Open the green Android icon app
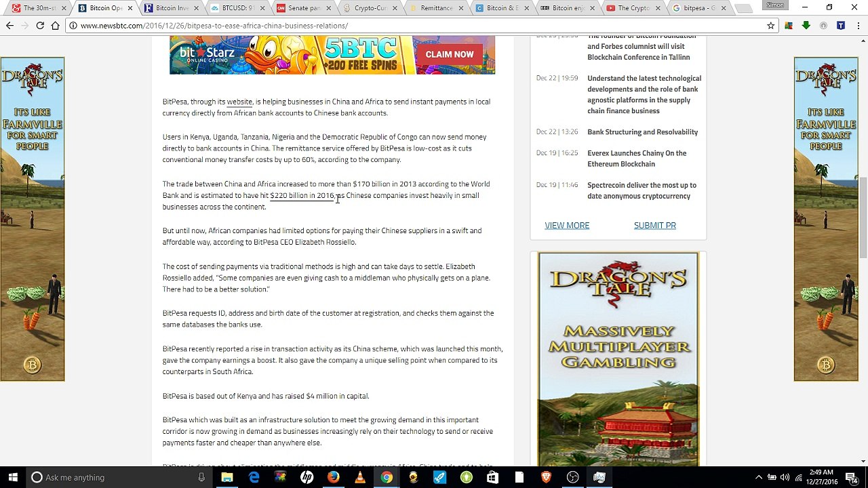This screenshot has width=868, height=488. [x=466, y=477]
